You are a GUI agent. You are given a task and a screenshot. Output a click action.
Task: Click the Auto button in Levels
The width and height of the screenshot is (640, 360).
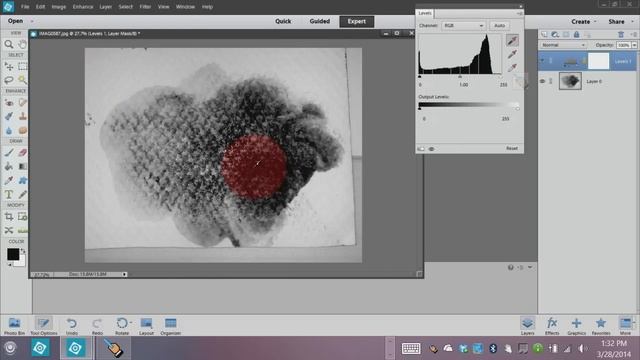500,26
